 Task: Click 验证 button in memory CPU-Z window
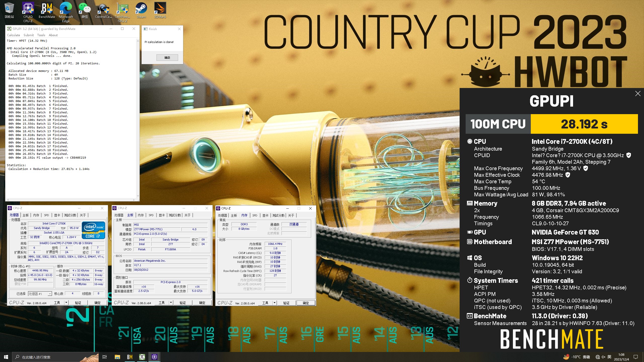pos(286,303)
